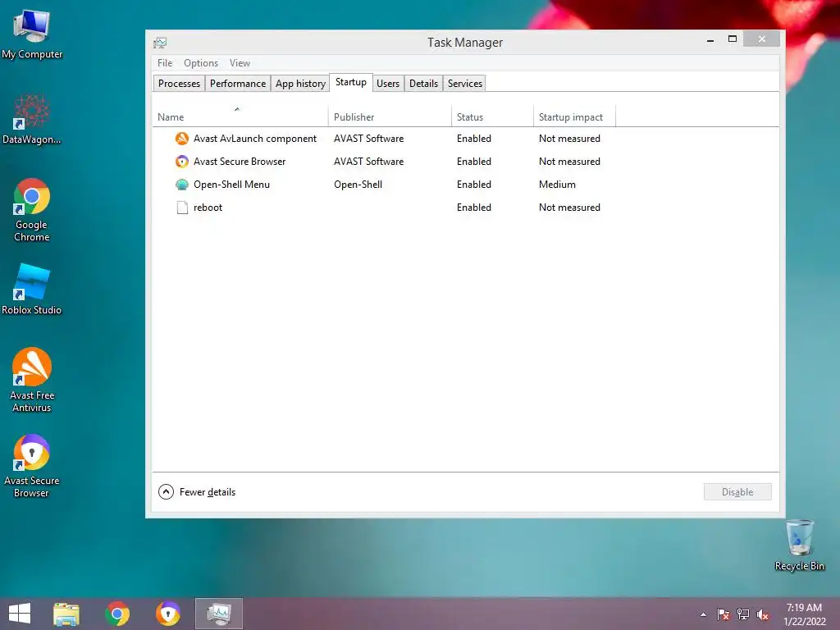
Task: Select the Startup tab
Action: 351,83
